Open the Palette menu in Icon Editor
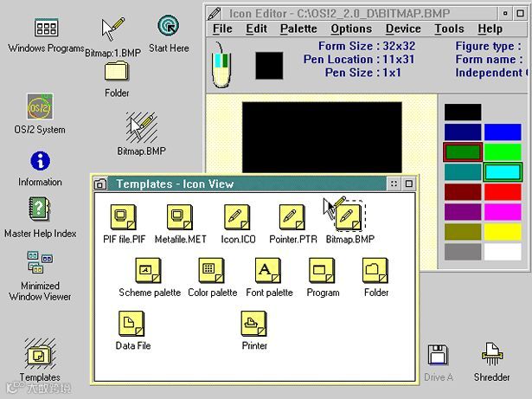Viewport: 532px width, 399px height. tap(298, 29)
